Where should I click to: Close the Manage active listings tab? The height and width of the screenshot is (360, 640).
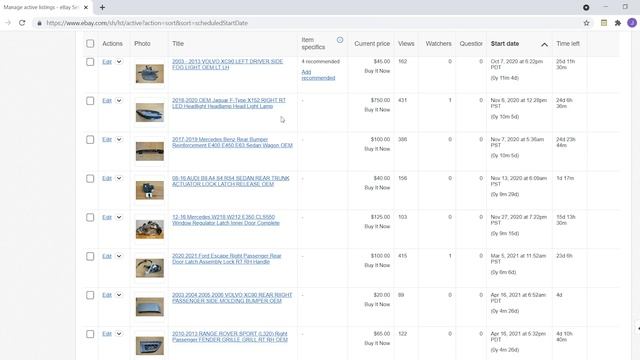pyautogui.click(x=86, y=7)
